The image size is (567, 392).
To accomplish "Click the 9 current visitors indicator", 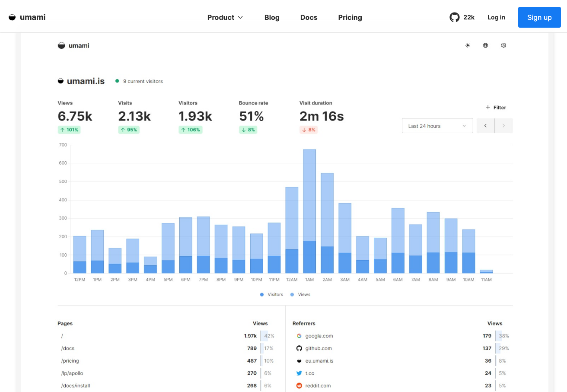I will (x=139, y=81).
